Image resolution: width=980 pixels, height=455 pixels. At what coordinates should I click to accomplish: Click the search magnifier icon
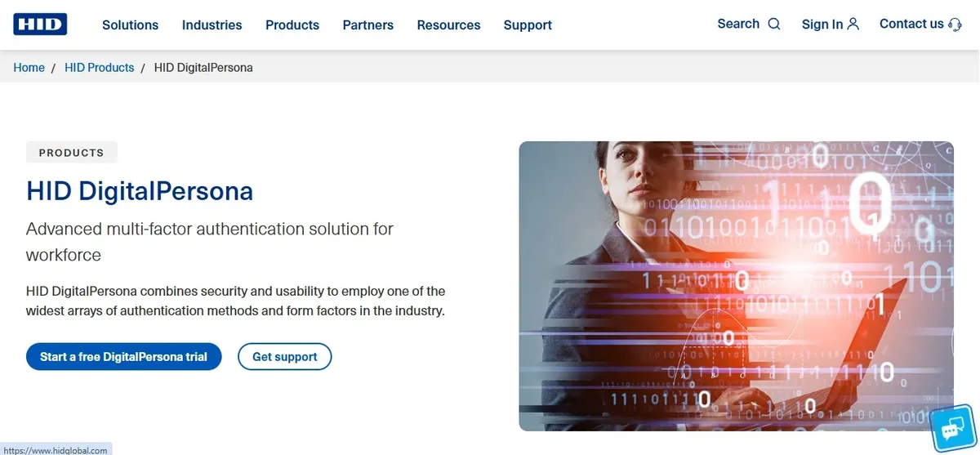(x=774, y=25)
